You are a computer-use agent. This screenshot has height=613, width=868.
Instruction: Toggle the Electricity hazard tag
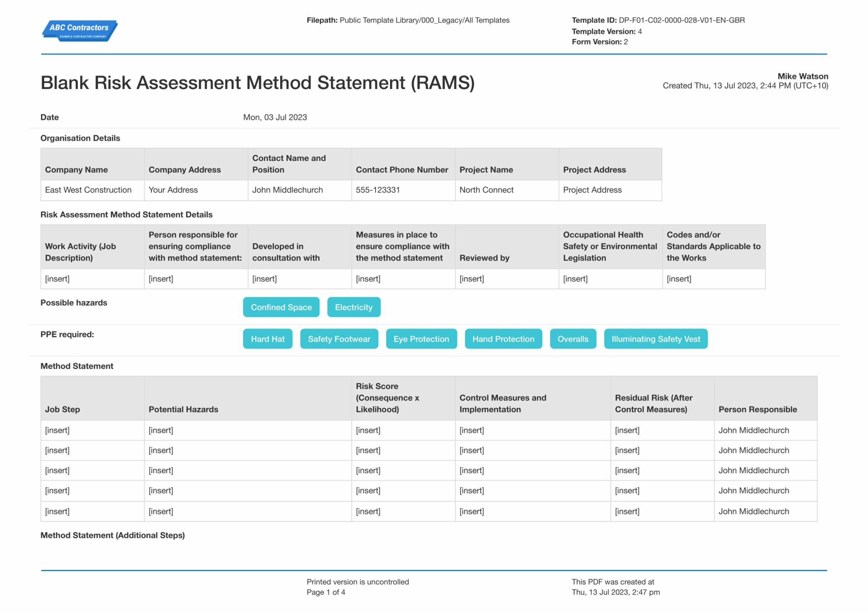click(353, 307)
